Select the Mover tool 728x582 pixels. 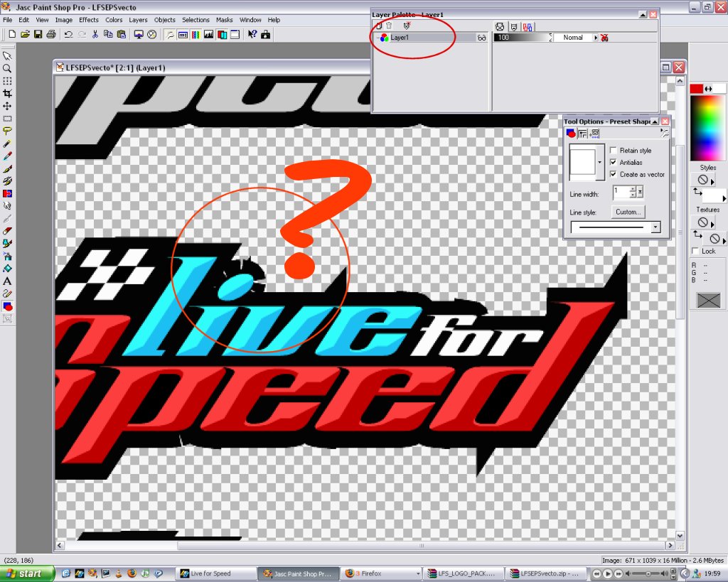pyautogui.click(x=7, y=107)
